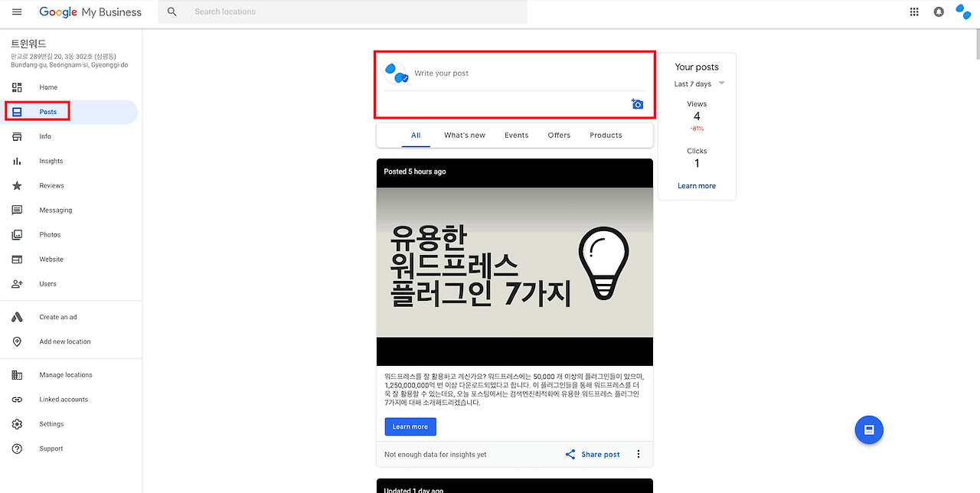Image resolution: width=980 pixels, height=493 pixels.
Task: Select the Users sidebar item
Action: (48, 283)
